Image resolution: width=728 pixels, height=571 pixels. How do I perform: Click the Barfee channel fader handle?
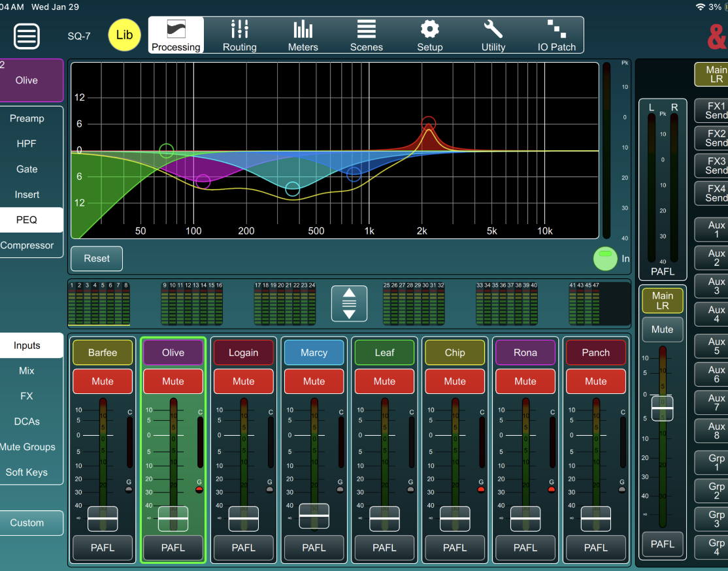click(x=103, y=519)
